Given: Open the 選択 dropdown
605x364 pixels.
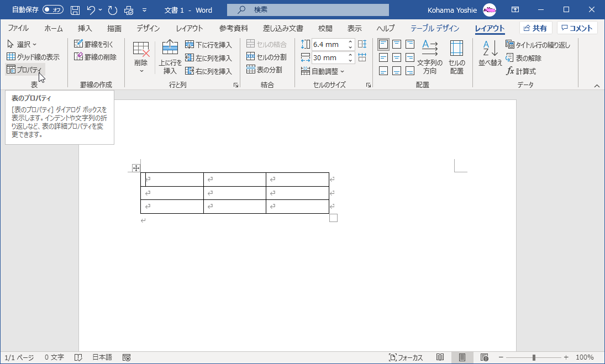Looking at the screenshot, I should (x=22, y=44).
